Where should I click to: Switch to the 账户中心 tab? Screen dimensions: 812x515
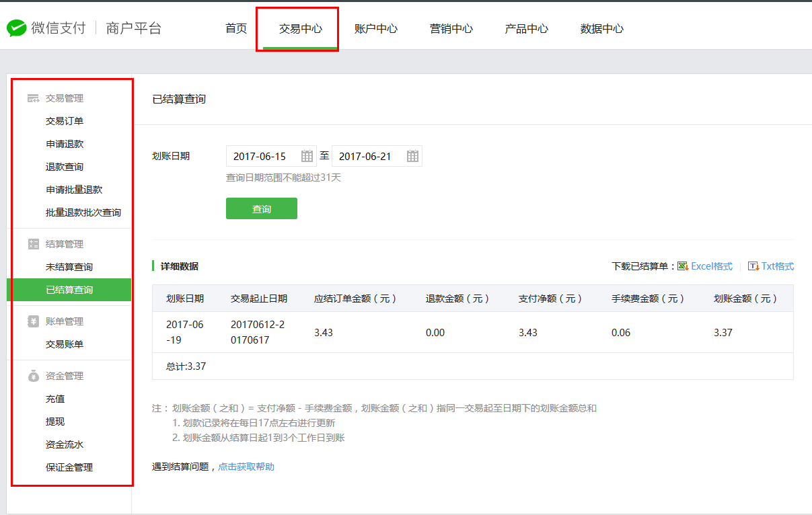(x=375, y=29)
